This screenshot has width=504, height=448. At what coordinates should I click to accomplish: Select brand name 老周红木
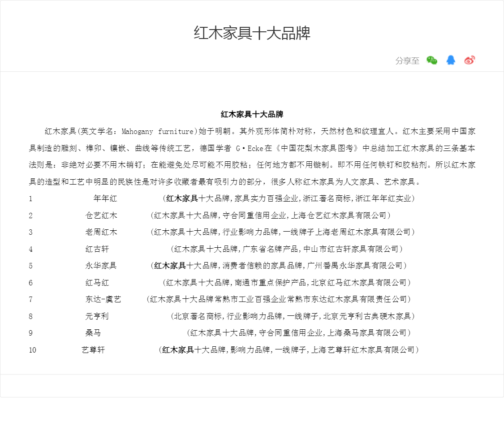pyautogui.click(x=101, y=232)
